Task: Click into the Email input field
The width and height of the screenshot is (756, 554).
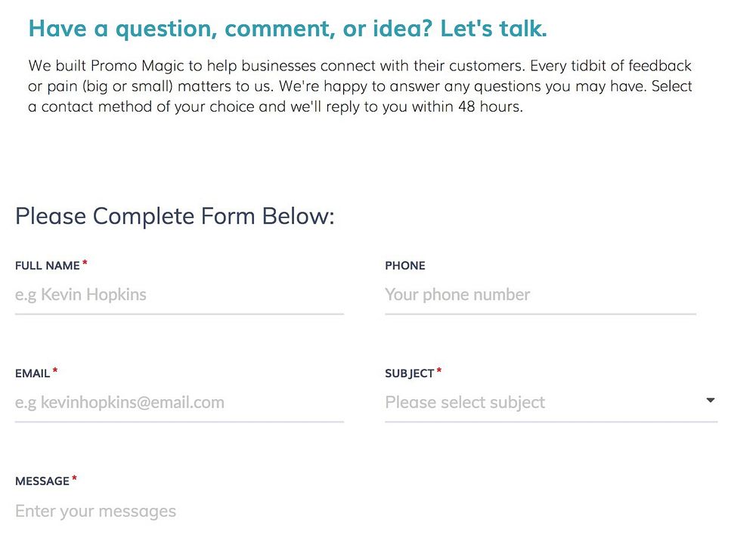Action: tap(178, 402)
